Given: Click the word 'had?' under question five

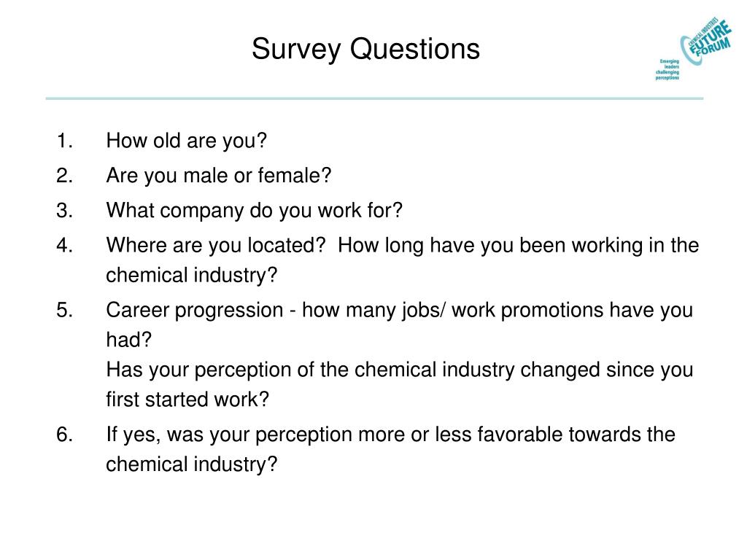Looking at the screenshot, I should point(128,340).
